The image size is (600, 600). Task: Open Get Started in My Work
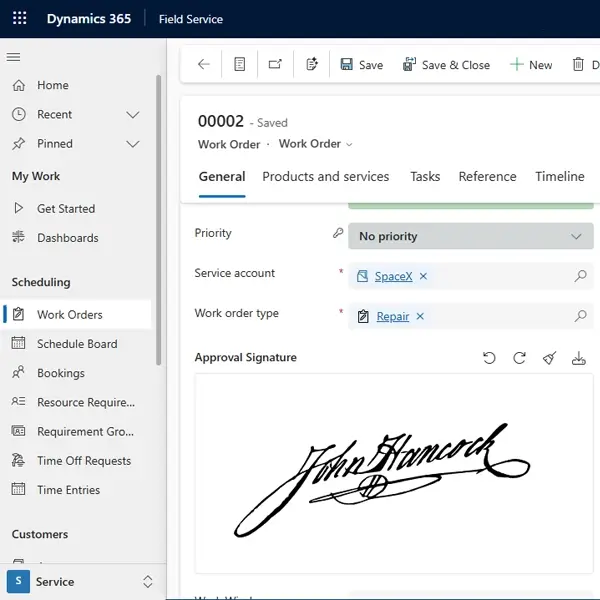[x=76, y=209]
